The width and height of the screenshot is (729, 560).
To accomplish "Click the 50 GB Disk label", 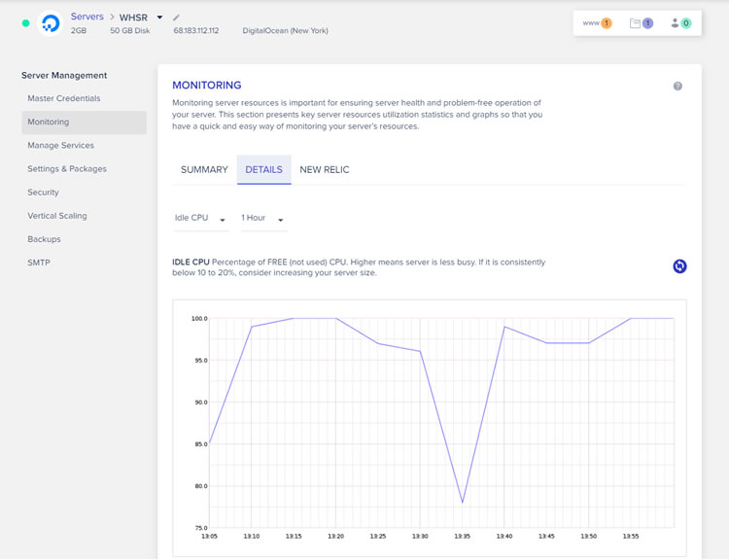I will (130, 31).
